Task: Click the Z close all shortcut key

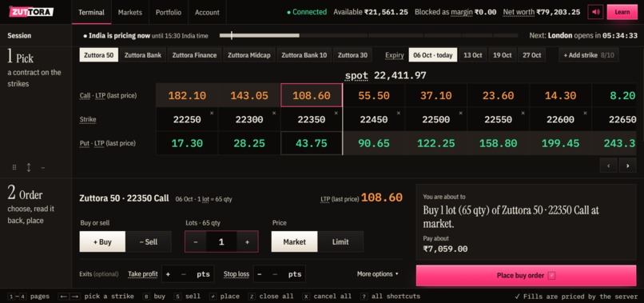Action: [252, 297]
